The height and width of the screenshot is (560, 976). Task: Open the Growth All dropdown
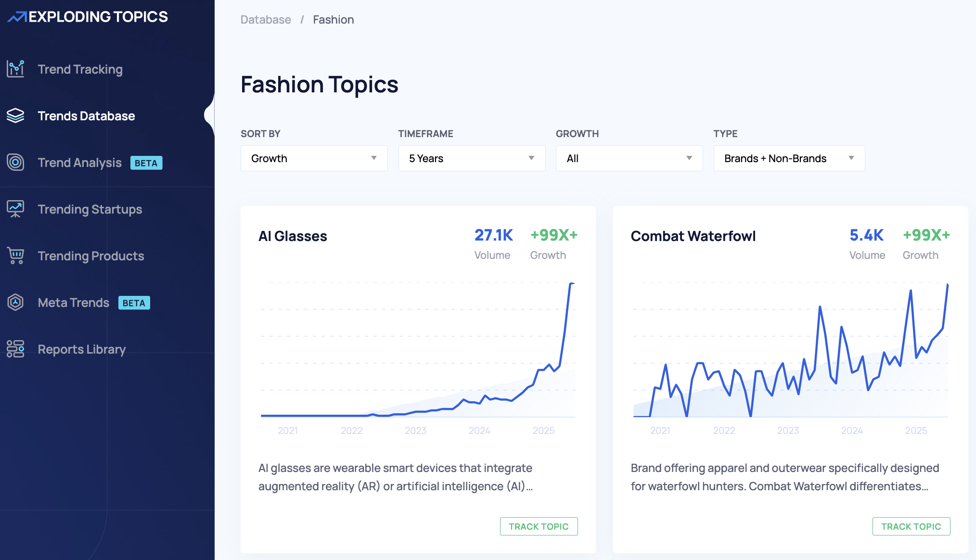[629, 158]
